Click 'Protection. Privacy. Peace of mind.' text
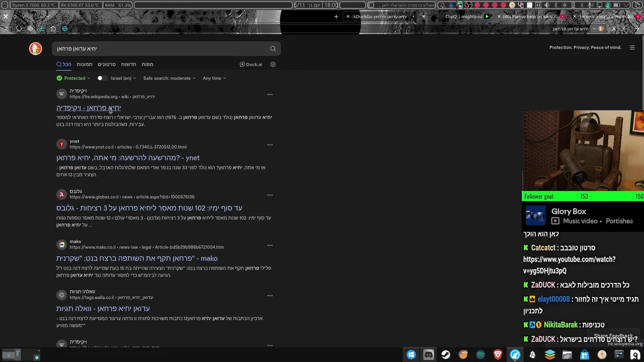 585,48
